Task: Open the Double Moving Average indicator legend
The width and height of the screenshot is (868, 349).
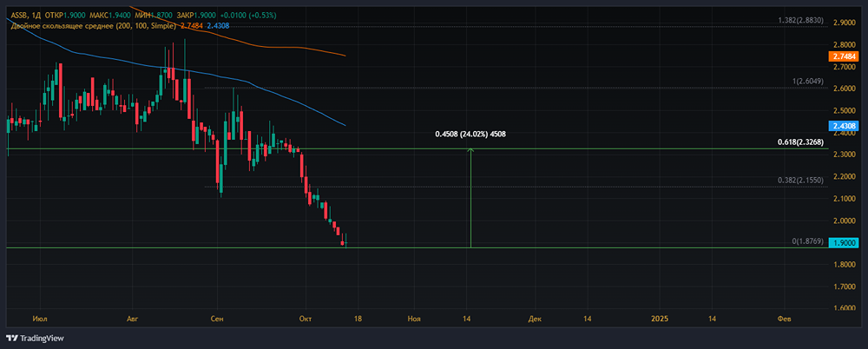Action: pyautogui.click(x=94, y=26)
